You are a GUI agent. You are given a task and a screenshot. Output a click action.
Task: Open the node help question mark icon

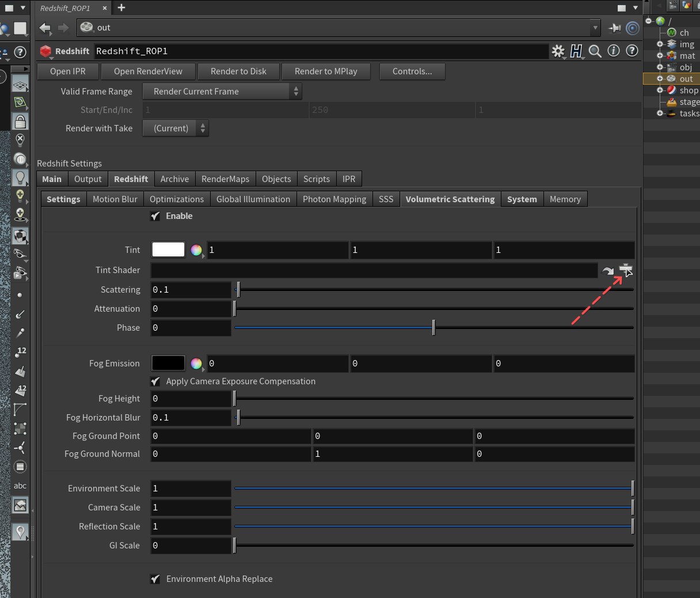(632, 51)
